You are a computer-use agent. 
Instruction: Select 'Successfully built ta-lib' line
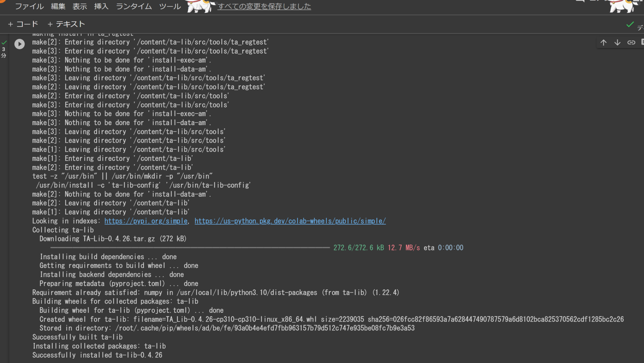[x=77, y=337]
